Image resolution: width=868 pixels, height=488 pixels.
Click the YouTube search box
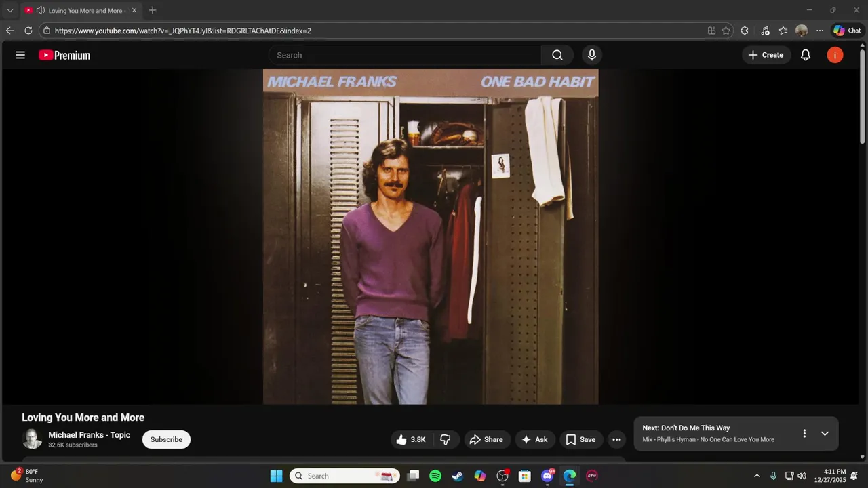[405, 55]
